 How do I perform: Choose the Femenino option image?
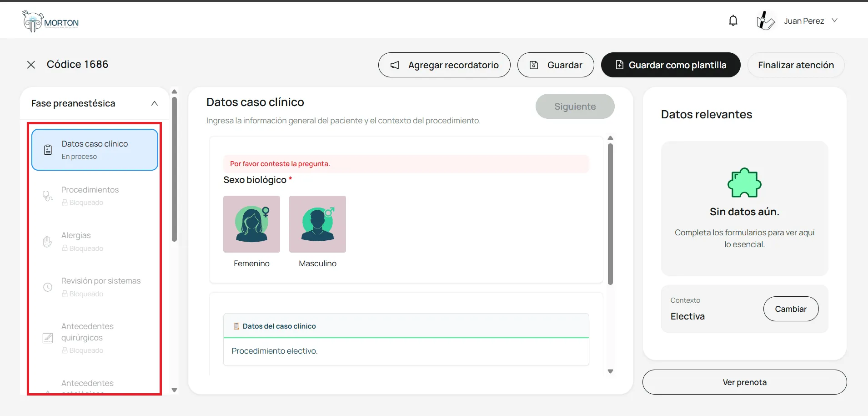[251, 224]
